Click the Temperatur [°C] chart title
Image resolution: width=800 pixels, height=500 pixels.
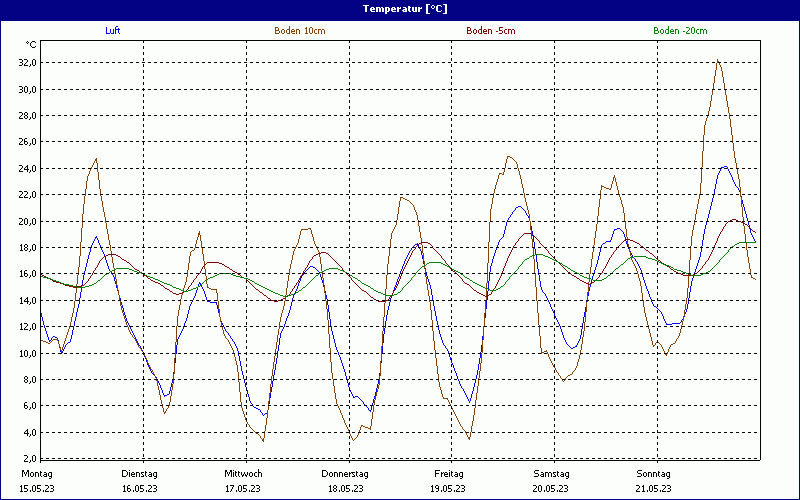399,9
